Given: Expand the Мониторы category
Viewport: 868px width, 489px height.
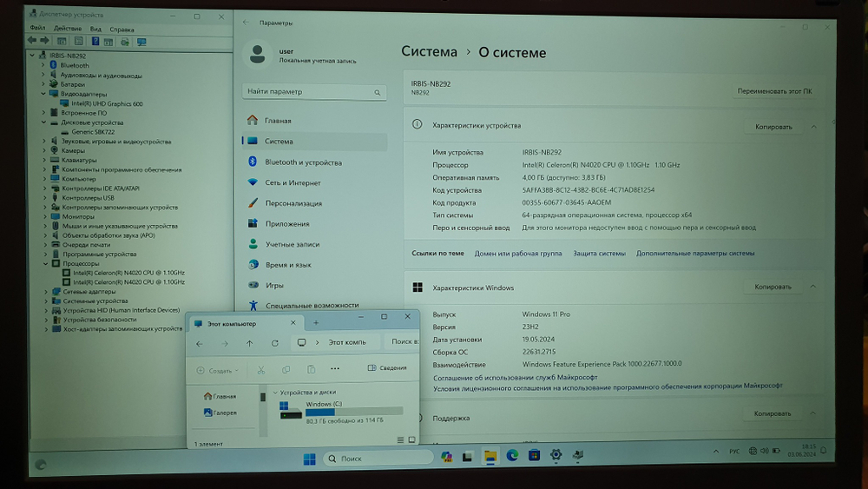Looking at the screenshot, I should [45, 216].
